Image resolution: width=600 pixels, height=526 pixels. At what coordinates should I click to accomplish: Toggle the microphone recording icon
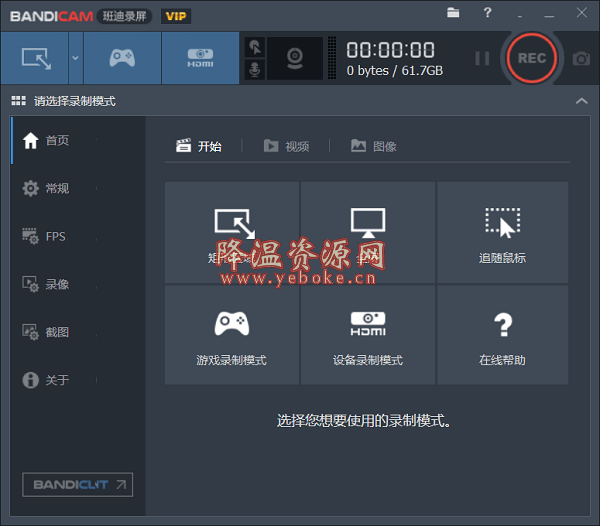[255, 70]
